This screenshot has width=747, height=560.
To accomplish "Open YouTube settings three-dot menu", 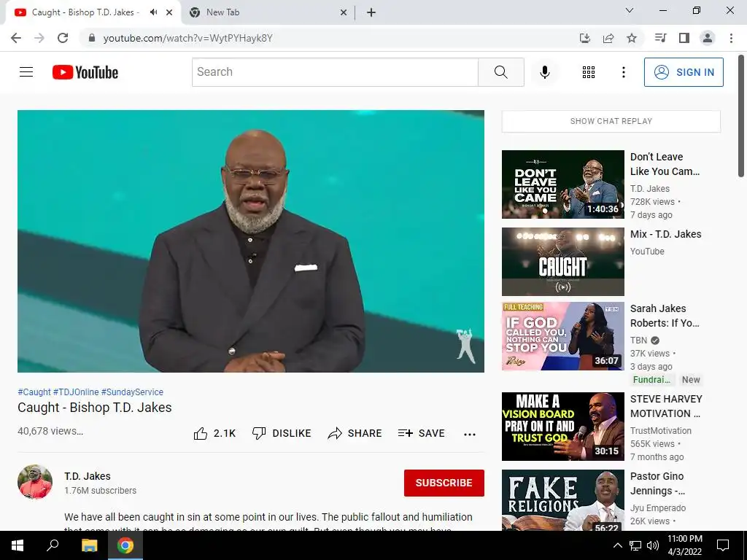I will coord(623,72).
